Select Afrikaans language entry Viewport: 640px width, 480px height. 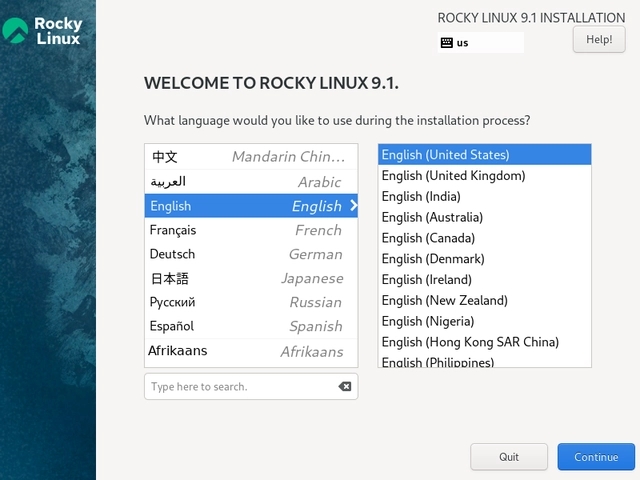click(x=250, y=351)
